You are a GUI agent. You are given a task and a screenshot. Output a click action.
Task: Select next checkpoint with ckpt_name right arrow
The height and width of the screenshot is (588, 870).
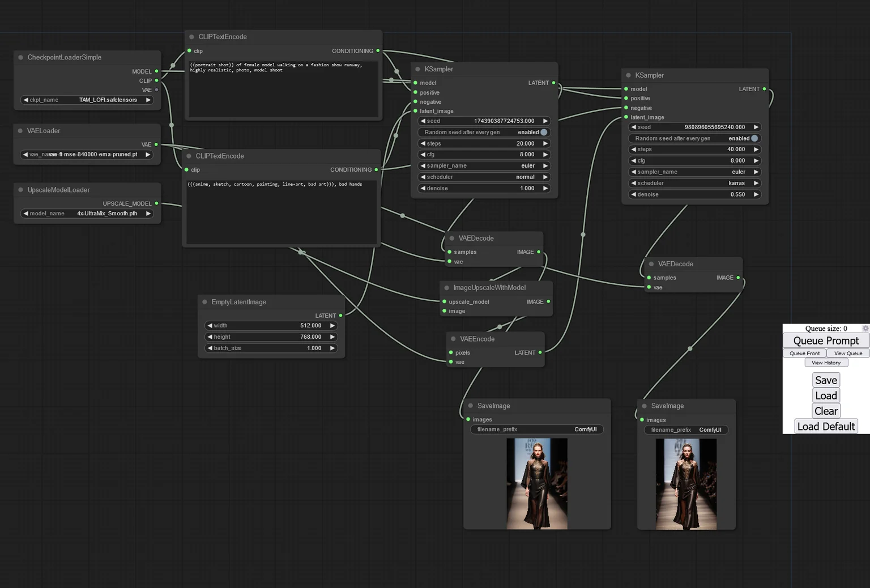pos(148,100)
